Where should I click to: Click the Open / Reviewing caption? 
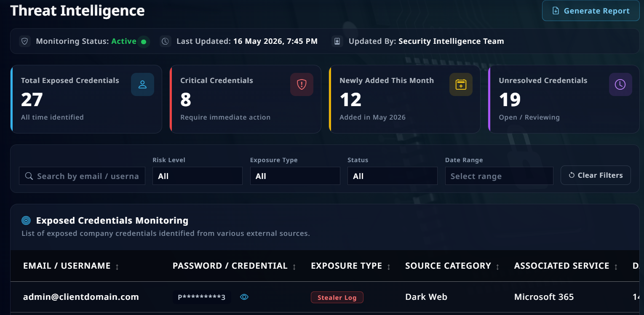[x=529, y=117]
